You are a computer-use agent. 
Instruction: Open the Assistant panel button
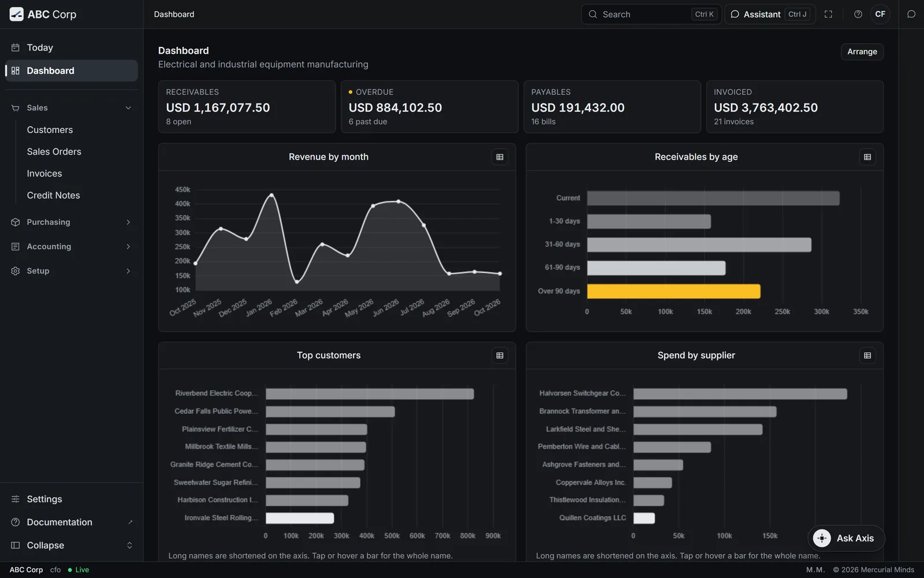click(x=770, y=14)
